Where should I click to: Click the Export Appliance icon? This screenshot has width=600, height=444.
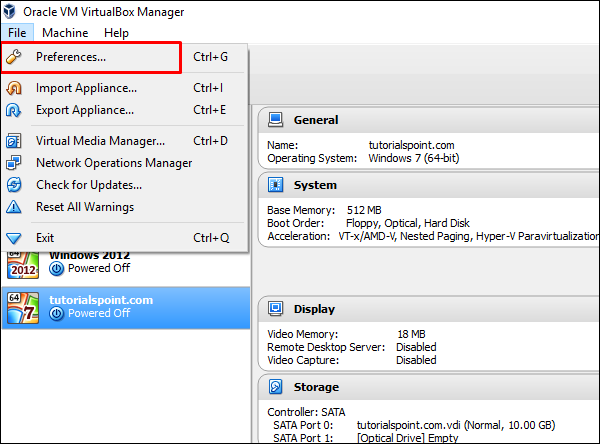14,110
